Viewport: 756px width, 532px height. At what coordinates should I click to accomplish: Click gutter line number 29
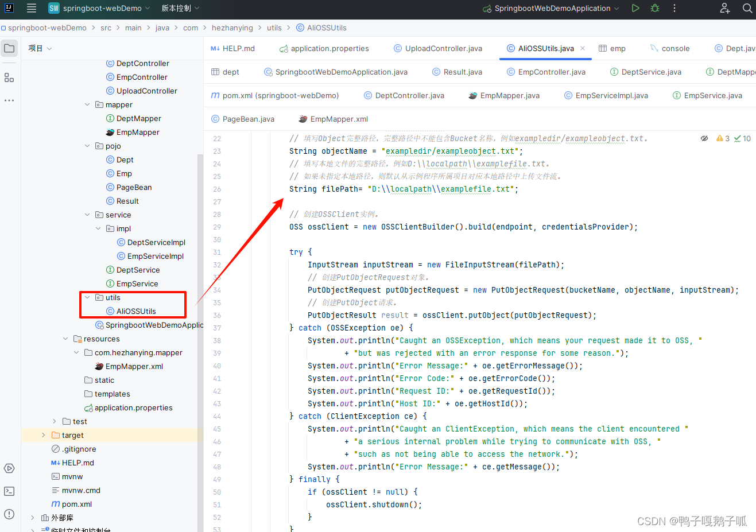point(217,227)
